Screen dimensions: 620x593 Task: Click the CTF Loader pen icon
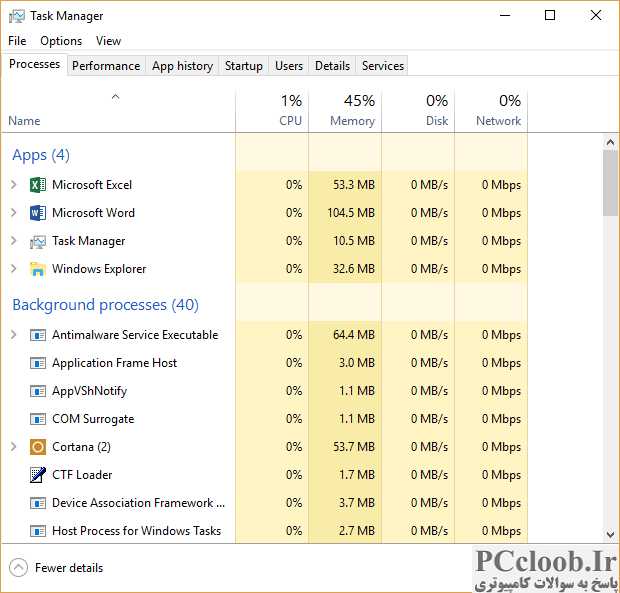[x=38, y=475]
